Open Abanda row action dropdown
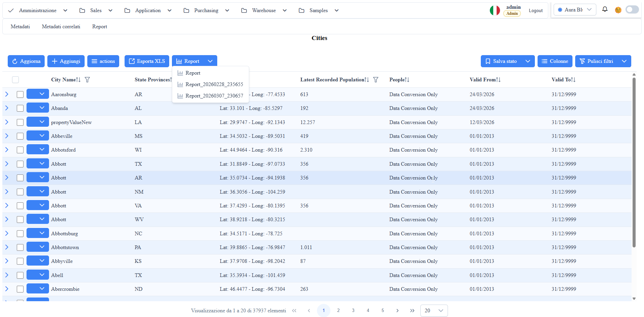644x317 pixels. tap(38, 108)
